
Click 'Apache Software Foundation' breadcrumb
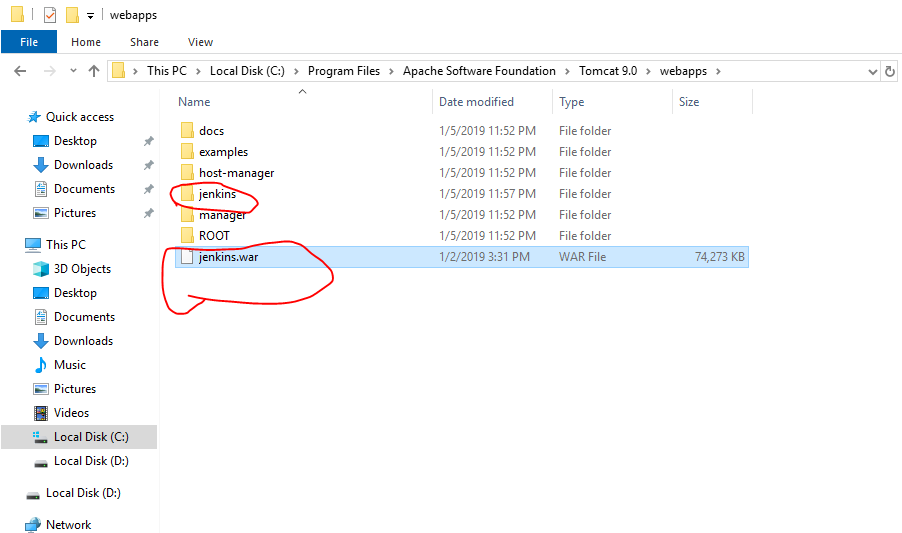(x=479, y=71)
